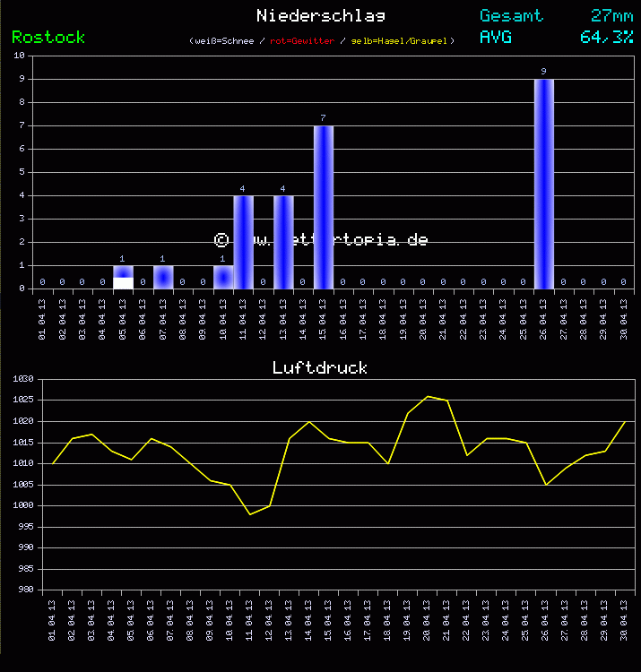641x672 pixels.
Task: Click the 27mm total precipitation value
Action: [x=612, y=15]
